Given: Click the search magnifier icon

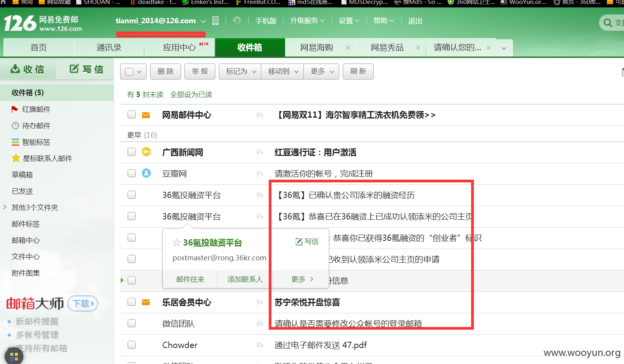Looking at the screenshot, I should coord(608,23).
